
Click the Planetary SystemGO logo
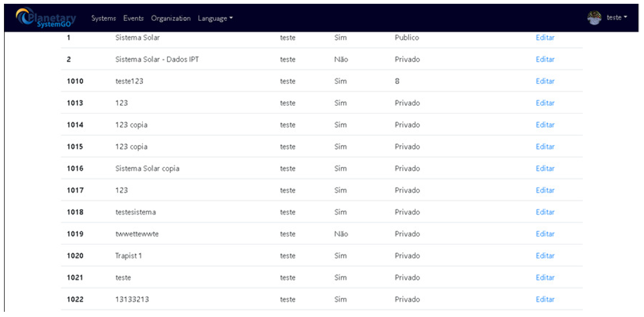[46, 18]
